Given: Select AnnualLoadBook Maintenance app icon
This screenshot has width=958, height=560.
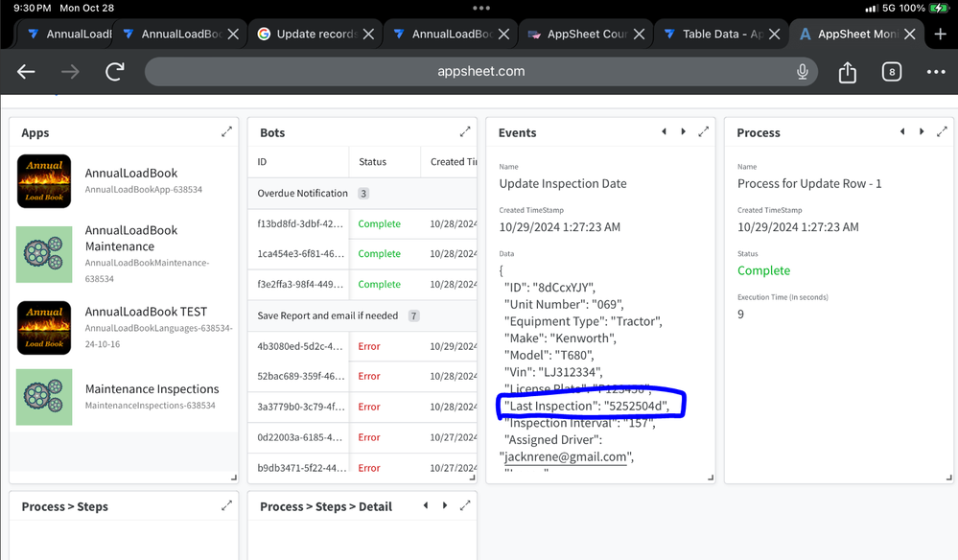Looking at the screenshot, I should pyautogui.click(x=44, y=254).
